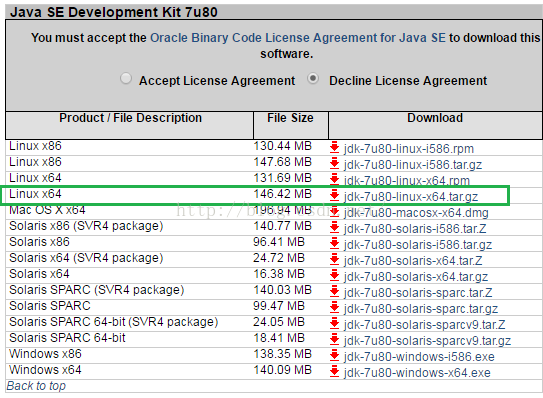This screenshot has width=543, height=398.
Task: Download jdk-7u80-linux-x64.tar.gz file link
Action: click(x=411, y=197)
